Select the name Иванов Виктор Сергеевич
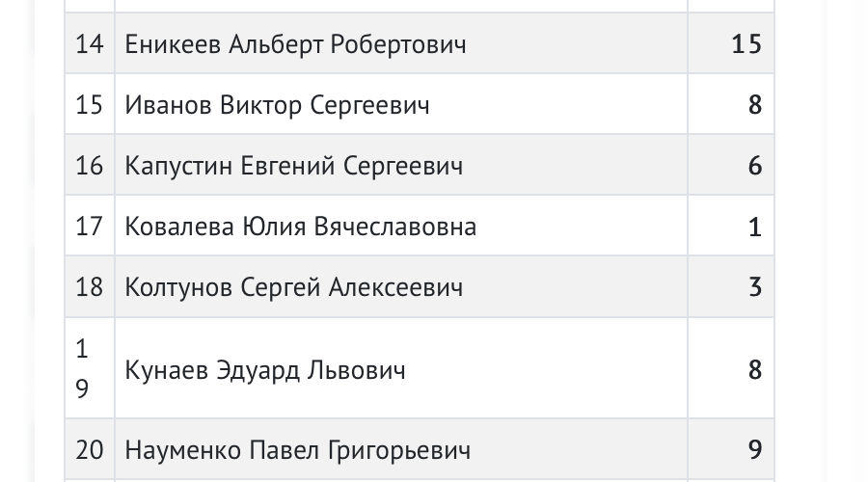868x482 pixels. point(278,104)
